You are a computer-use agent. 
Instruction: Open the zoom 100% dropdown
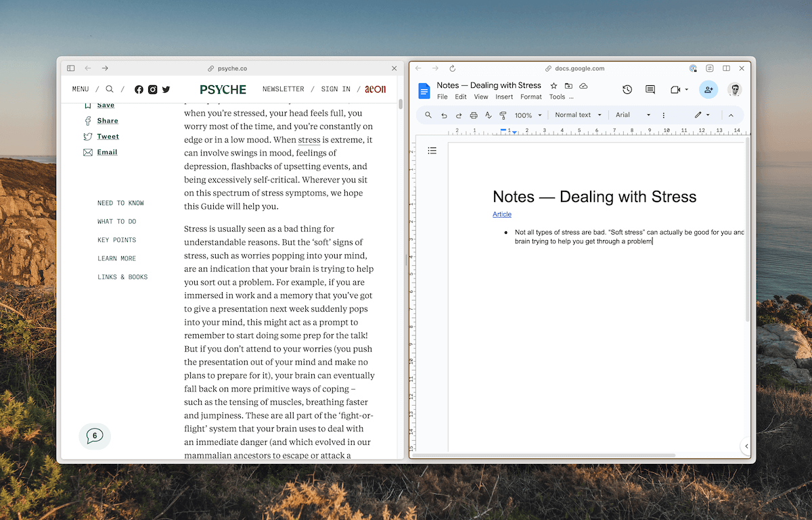click(x=528, y=116)
